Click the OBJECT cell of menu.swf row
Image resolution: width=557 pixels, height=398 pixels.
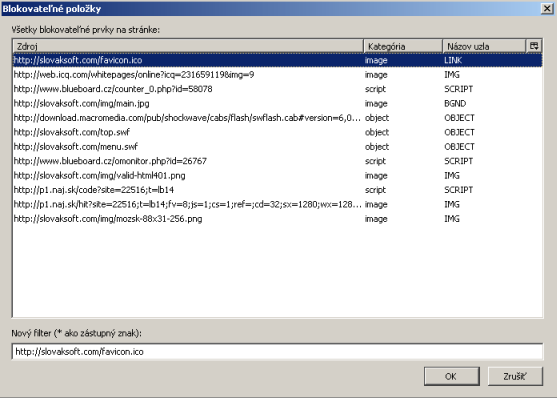(x=459, y=146)
